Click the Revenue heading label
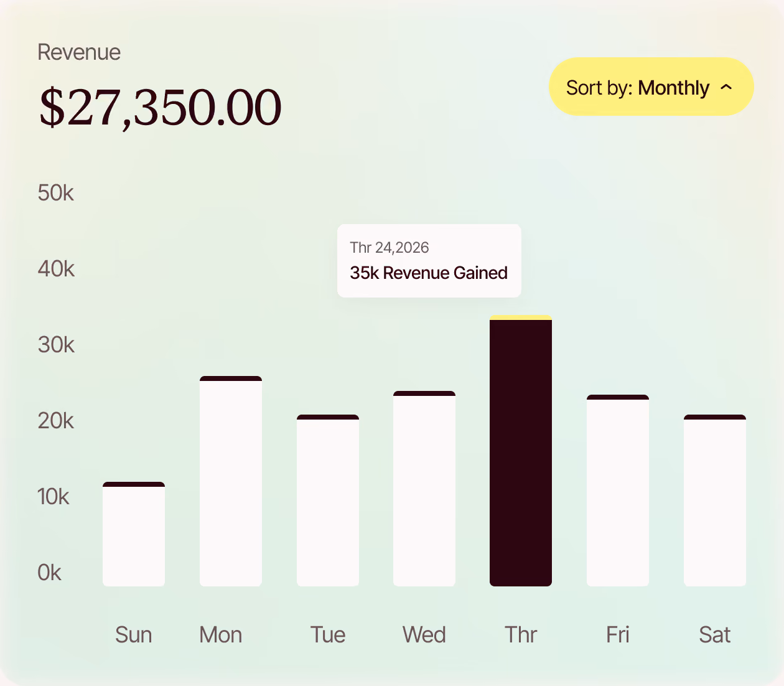The height and width of the screenshot is (686, 784). pos(79,52)
